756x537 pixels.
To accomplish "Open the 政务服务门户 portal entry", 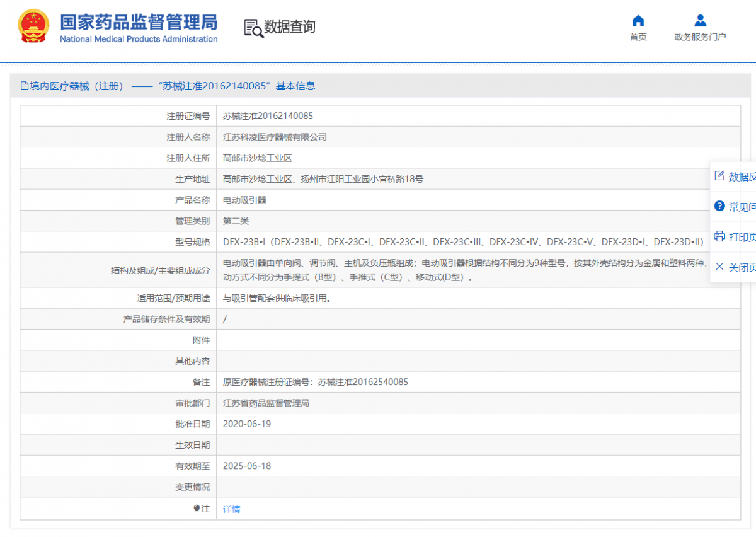I will (x=700, y=37).
